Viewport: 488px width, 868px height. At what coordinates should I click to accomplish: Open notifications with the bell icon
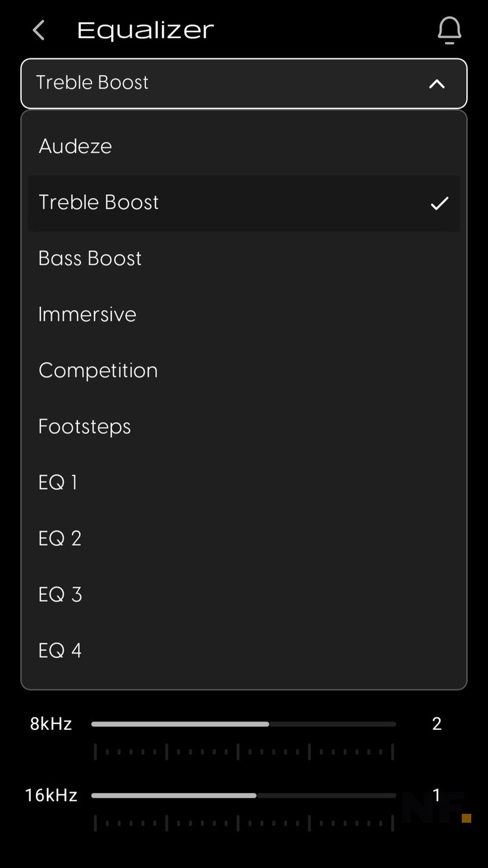pos(449,30)
